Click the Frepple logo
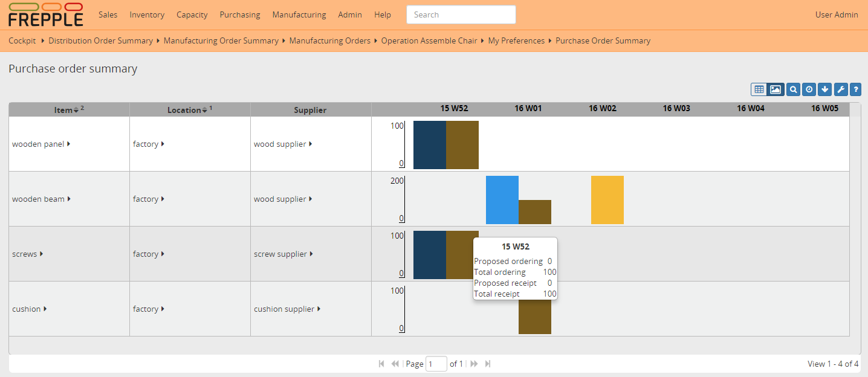 tap(46, 14)
